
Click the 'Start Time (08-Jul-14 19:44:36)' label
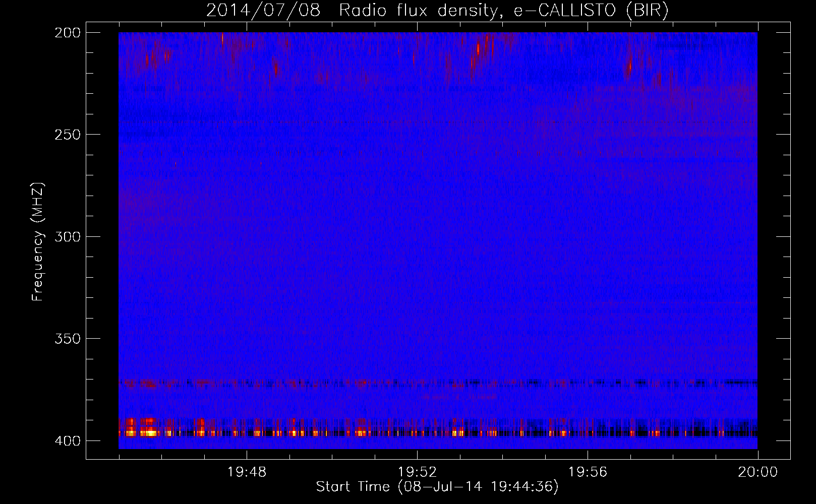[437, 487]
